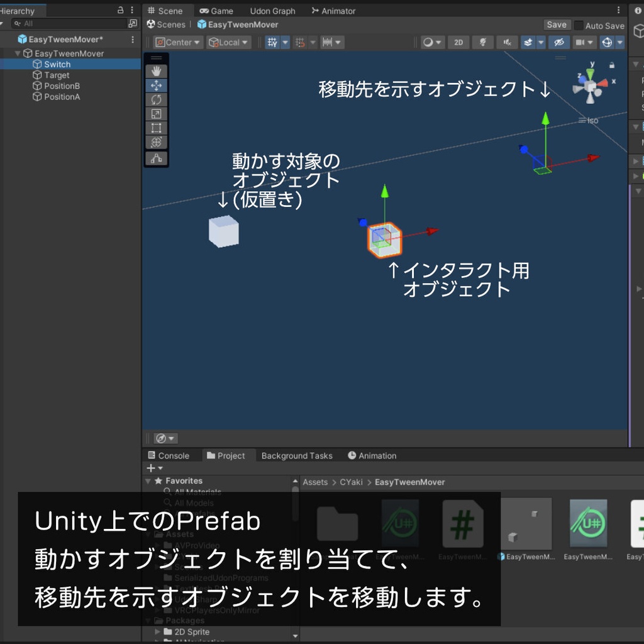Click the white placeholder cube in scene
The width and height of the screenshot is (644, 644).
click(x=224, y=231)
